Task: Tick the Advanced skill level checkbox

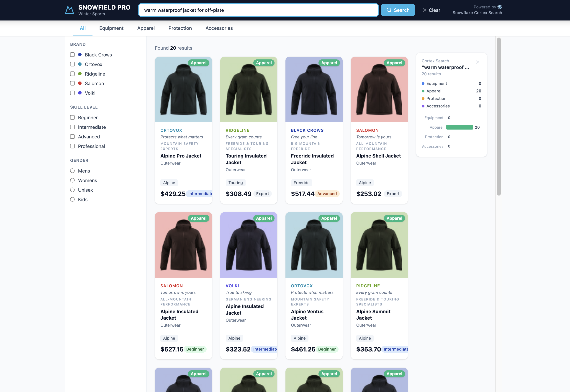Action: [x=72, y=137]
